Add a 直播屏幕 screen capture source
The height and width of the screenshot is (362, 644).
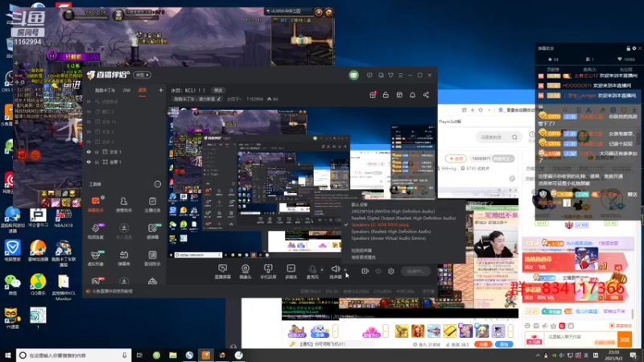pos(223,271)
